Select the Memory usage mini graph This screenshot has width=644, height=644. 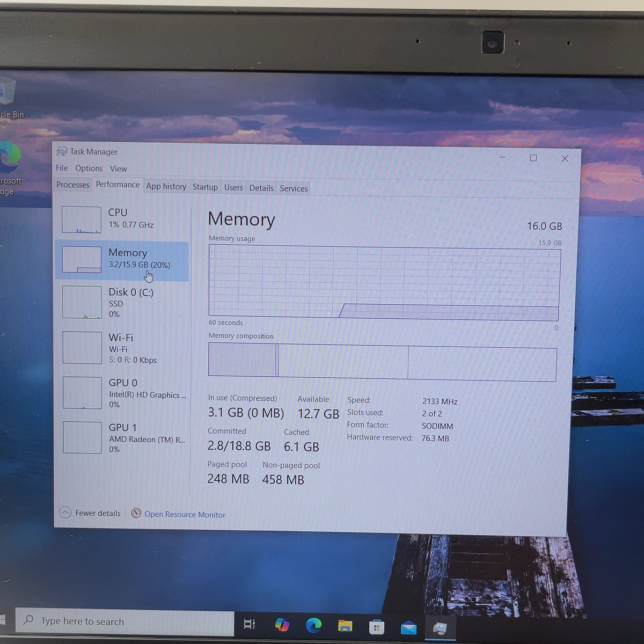coord(82,260)
